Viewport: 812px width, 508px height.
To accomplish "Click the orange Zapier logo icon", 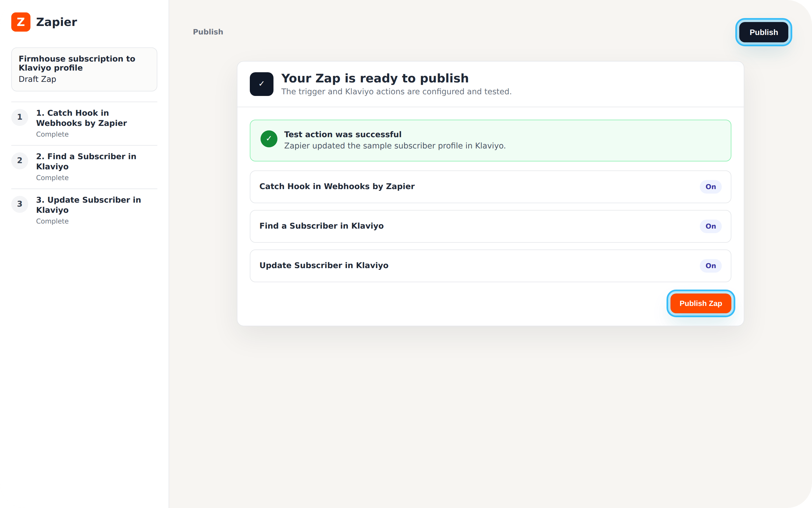I will (21, 22).
